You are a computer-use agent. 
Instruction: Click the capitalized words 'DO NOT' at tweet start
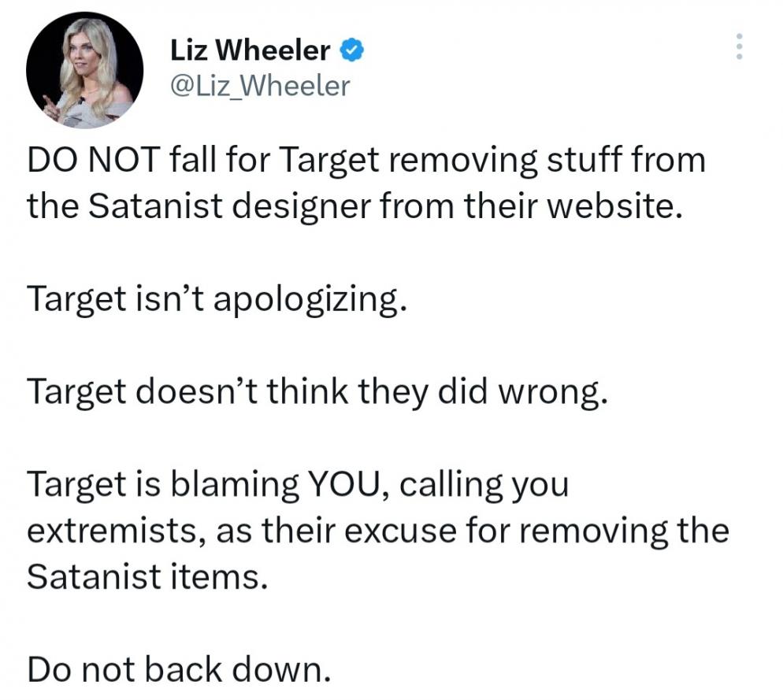[94, 160]
